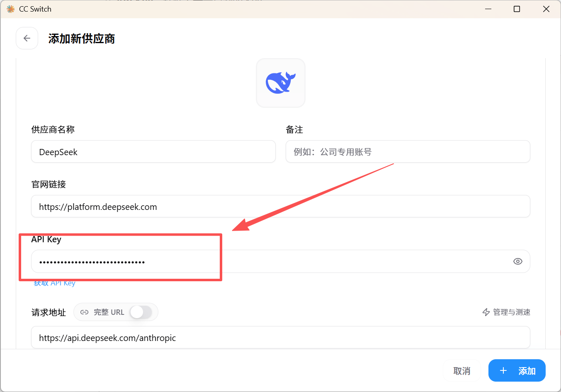This screenshot has height=392, width=561.
Task: Minimize the CC Switch window
Action: 488,9
